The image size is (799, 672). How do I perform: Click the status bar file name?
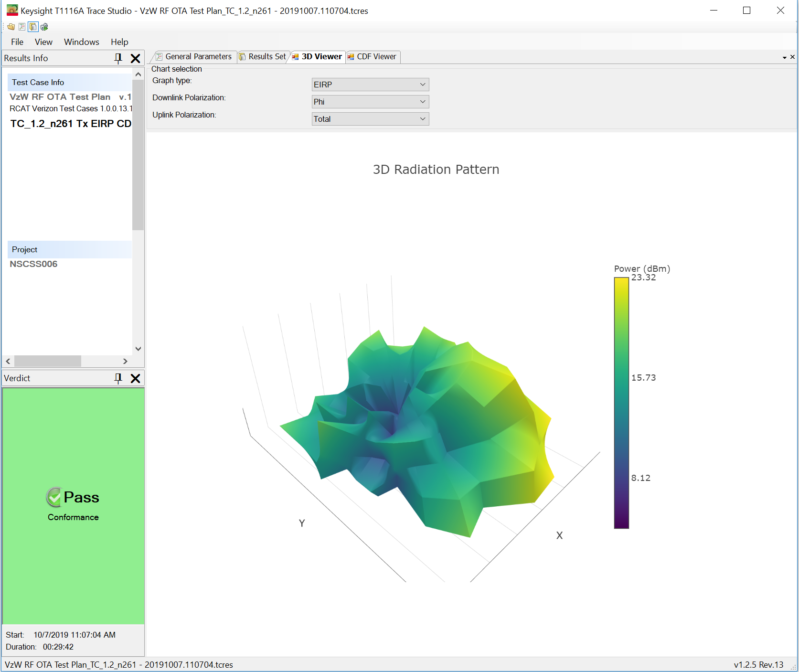coord(119,665)
